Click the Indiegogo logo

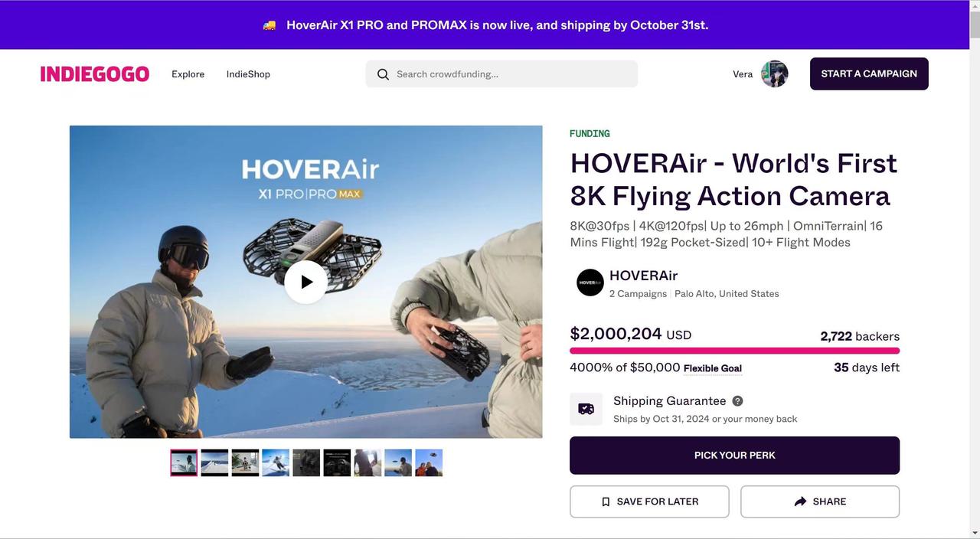click(95, 74)
